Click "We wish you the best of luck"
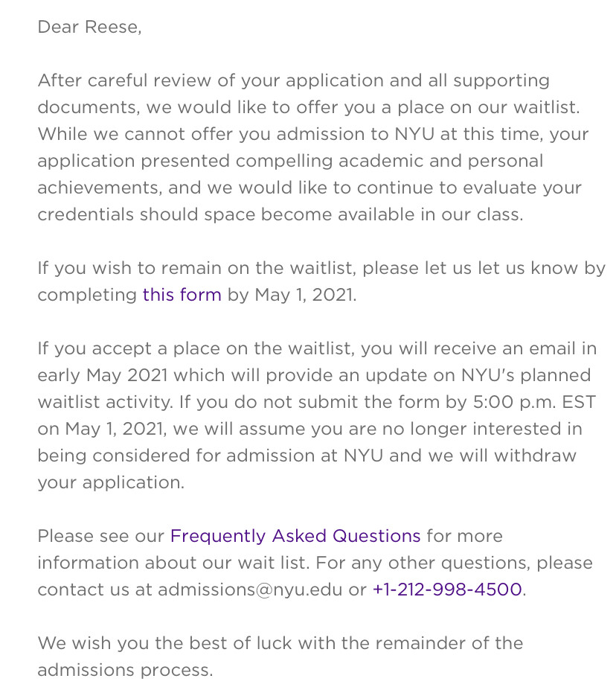Screen dimensions: 616x693 (159, 643)
